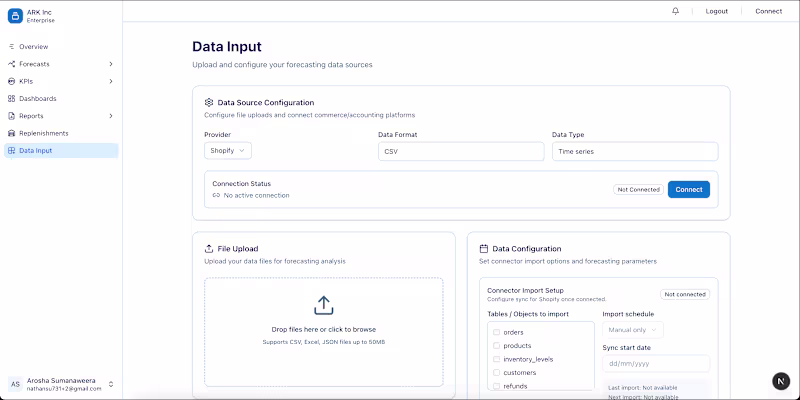Open Forecasts in the sidebar
The width and height of the screenshot is (800, 400).
pos(61,64)
